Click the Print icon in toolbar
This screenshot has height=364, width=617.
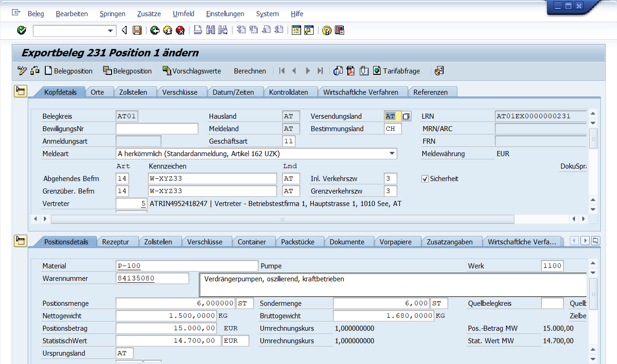click(x=198, y=30)
